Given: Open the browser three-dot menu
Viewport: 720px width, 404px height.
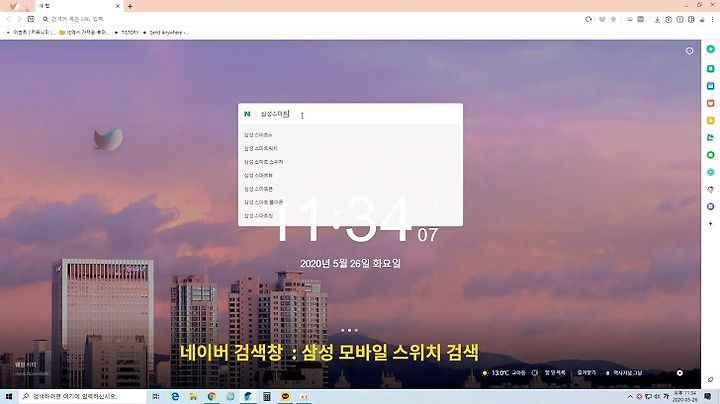Looking at the screenshot, I should 713,19.
